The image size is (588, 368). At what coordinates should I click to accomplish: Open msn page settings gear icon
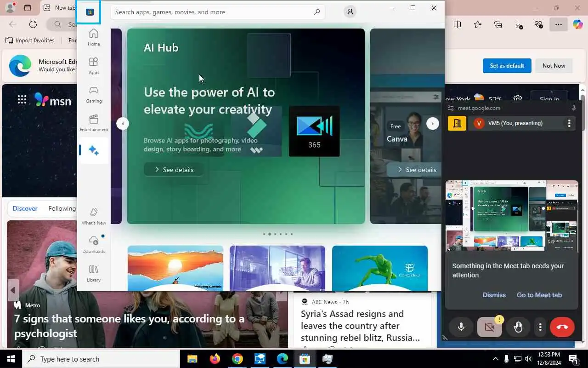[x=518, y=99]
